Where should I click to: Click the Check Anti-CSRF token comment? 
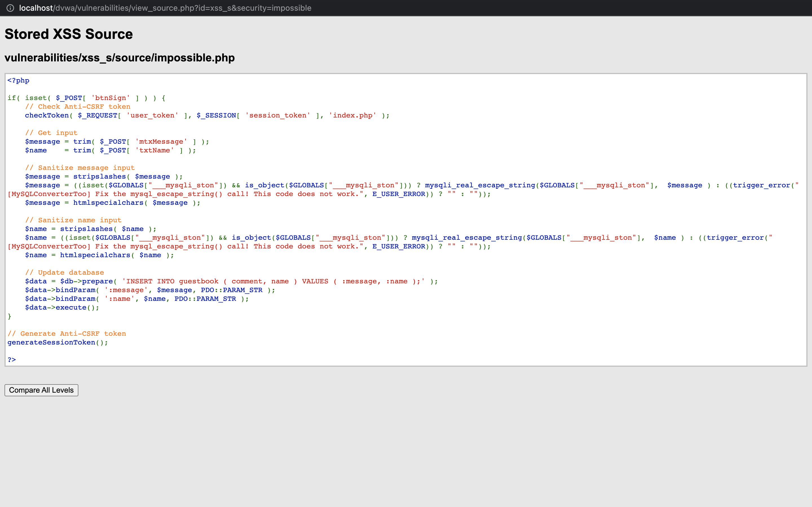point(78,107)
